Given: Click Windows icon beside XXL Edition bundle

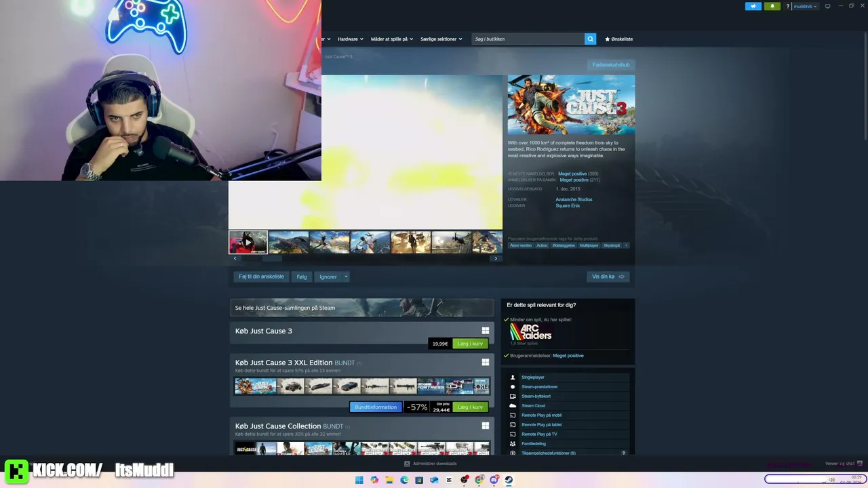Looking at the screenshot, I should click(x=486, y=363).
